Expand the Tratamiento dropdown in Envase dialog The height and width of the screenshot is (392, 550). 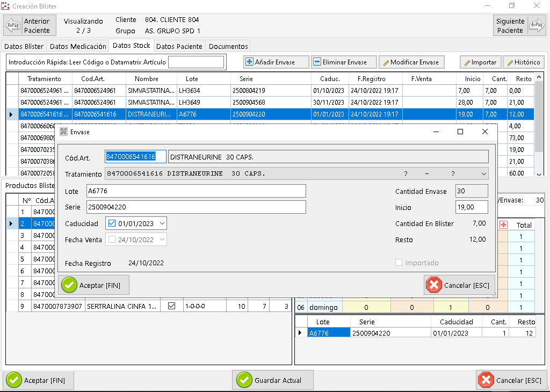coord(484,174)
